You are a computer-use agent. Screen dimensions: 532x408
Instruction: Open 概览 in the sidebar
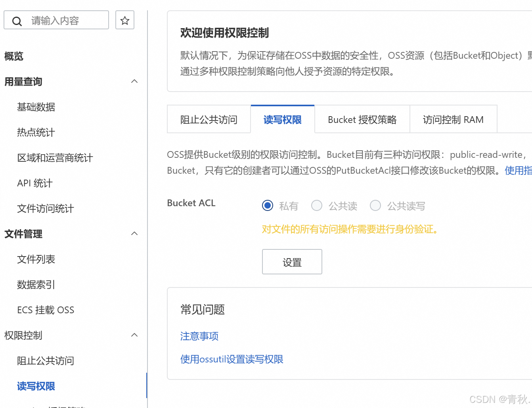point(14,56)
